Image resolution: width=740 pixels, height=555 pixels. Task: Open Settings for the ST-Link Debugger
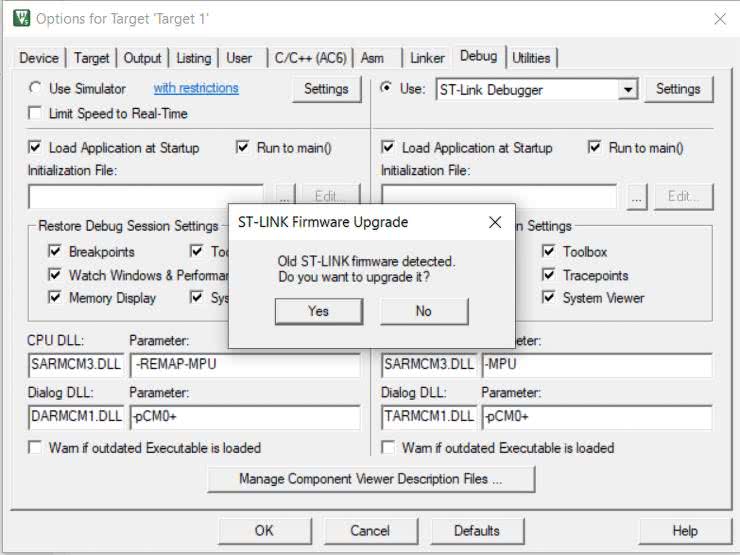pyautogui.click(x=678, y=89)
